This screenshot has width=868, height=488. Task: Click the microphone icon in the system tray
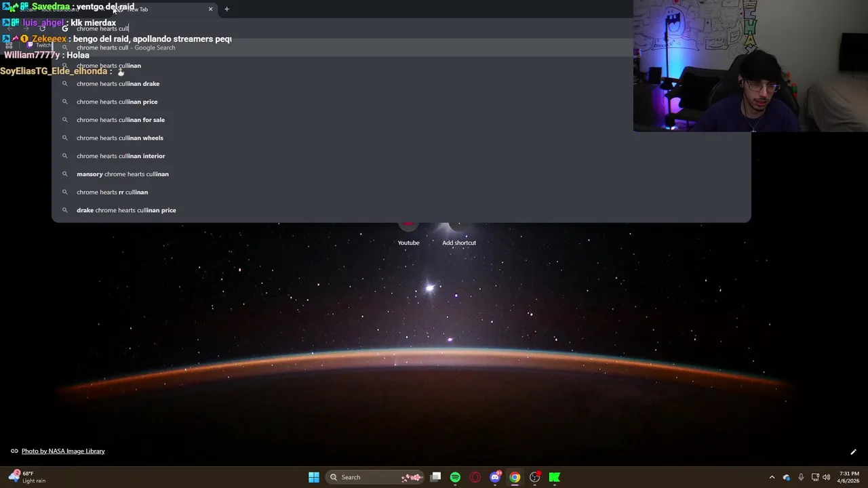click(801, 477)
